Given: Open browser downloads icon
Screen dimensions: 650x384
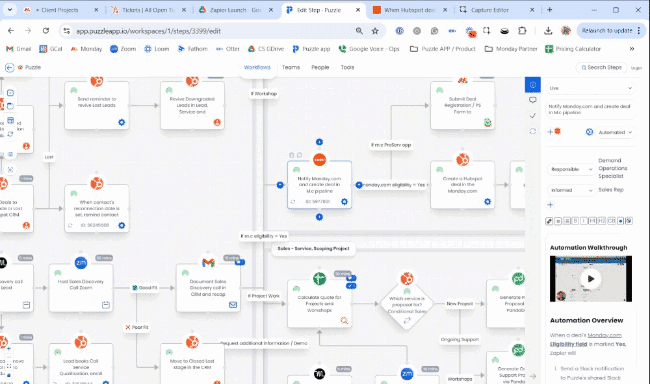Looking at the screenshot, I should click(x=548, y=31).
